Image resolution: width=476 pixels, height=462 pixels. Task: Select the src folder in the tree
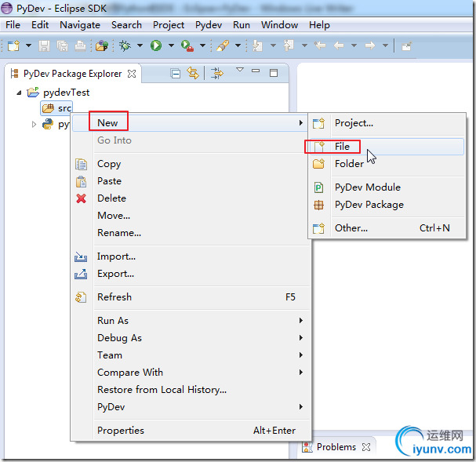coord(56,108)
